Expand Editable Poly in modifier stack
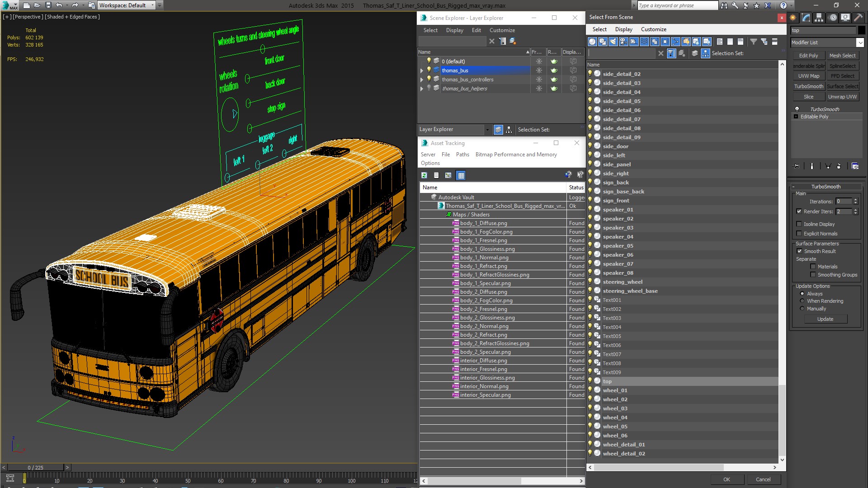Viewport: 868px width, 488px height. click(796, 117)
